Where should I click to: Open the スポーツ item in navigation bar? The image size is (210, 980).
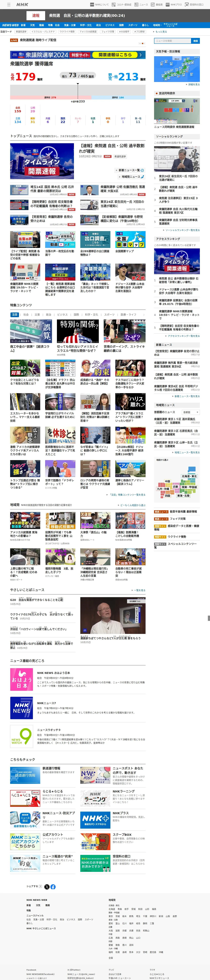tap(133, 25)
